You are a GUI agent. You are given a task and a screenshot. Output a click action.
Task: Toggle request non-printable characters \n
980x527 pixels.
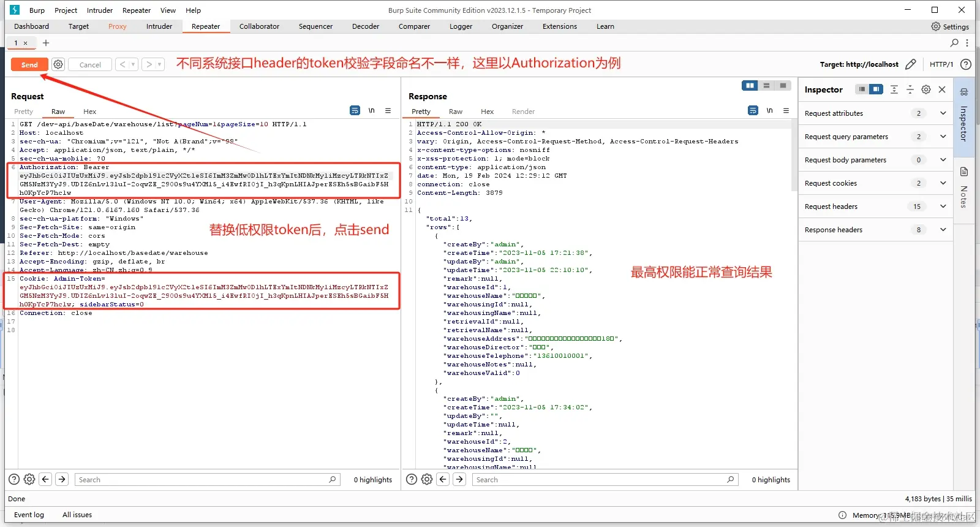point(371,110)
